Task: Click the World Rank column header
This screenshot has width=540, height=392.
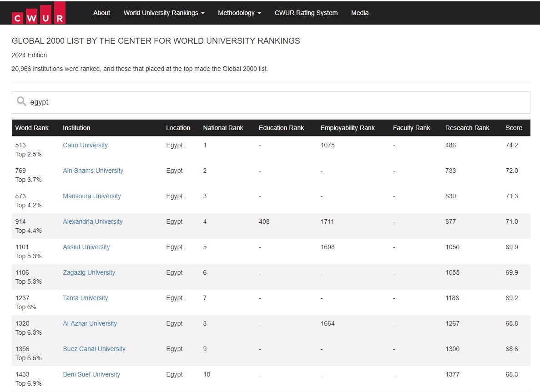Action: pyautogui.click(x=32, y=128)
